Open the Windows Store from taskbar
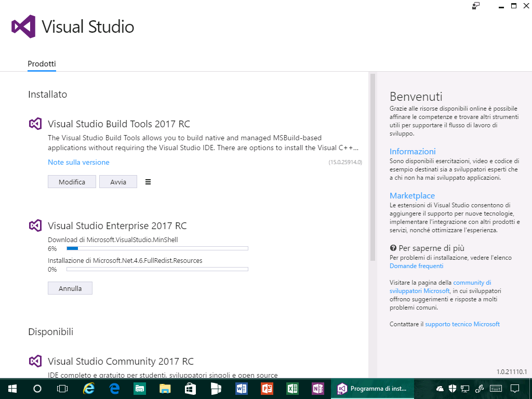Viewport: 532px width, 399px height. 191,389
